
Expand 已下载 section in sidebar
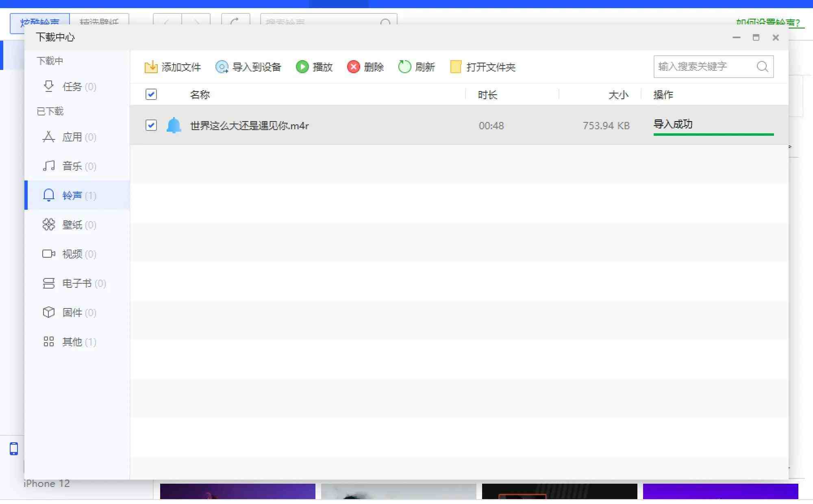pos(50,111)
